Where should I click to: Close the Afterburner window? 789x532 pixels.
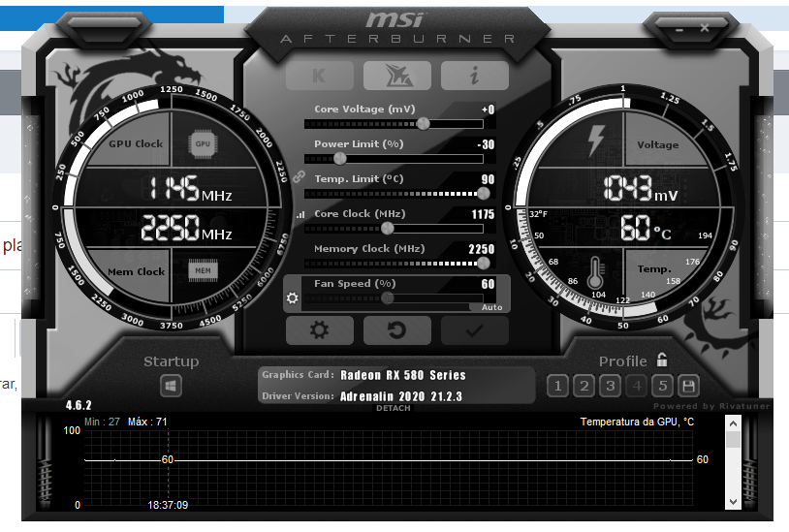[705, 28]
